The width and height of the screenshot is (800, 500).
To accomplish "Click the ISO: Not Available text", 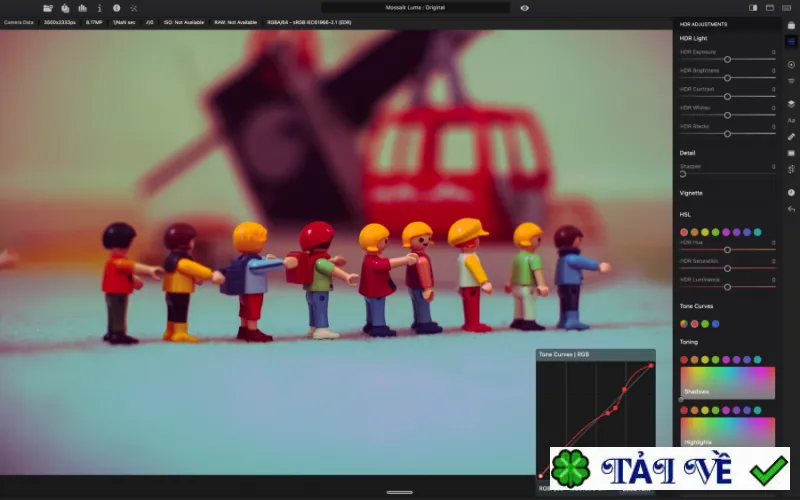I will click(184, 22).
